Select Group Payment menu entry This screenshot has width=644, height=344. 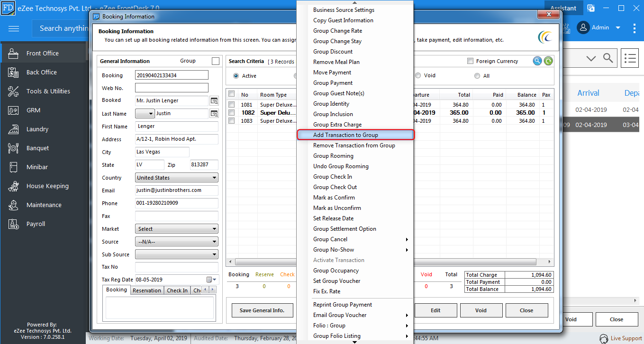click(x=355, y=83)
